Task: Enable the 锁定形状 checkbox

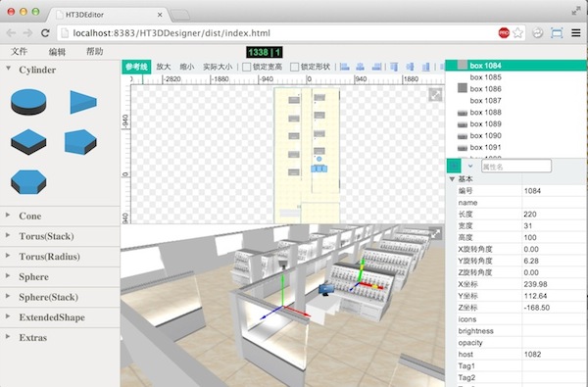Action: (294, 68)
